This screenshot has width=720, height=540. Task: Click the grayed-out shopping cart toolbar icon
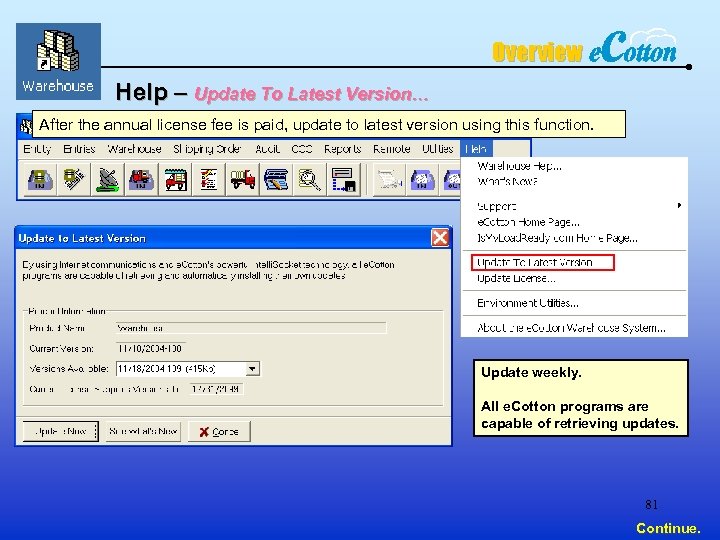tap(389, 179)
